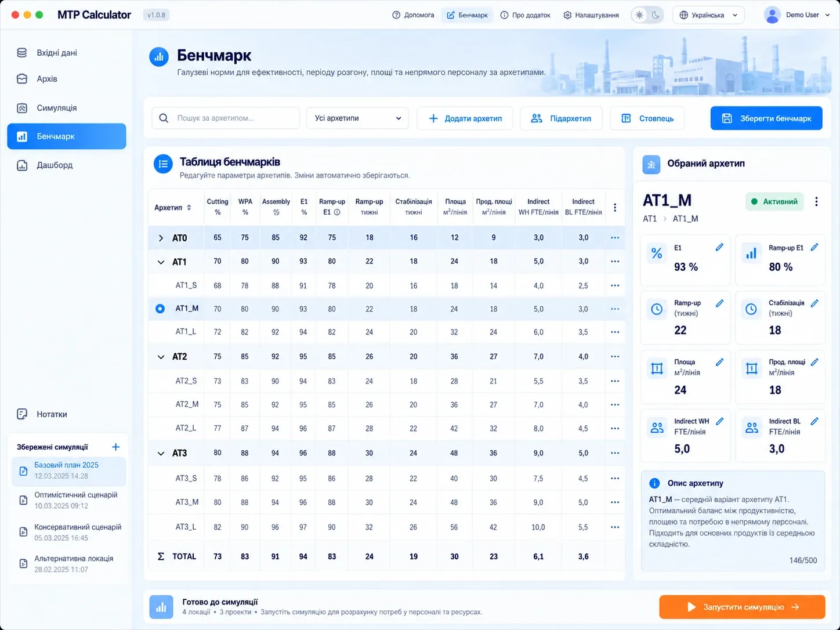Open table header column options menu
Image resolution: width=840 pixels, height=630 pixels.
tap(615, 207)
